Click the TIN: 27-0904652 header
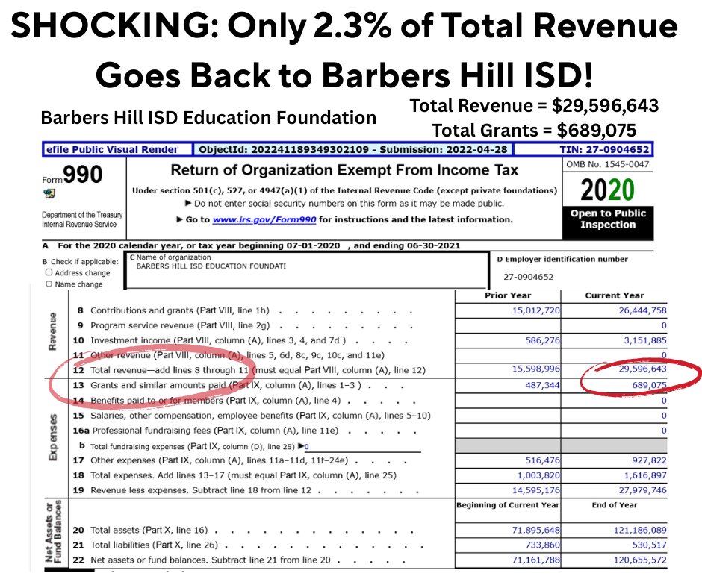 click(604, 149)
